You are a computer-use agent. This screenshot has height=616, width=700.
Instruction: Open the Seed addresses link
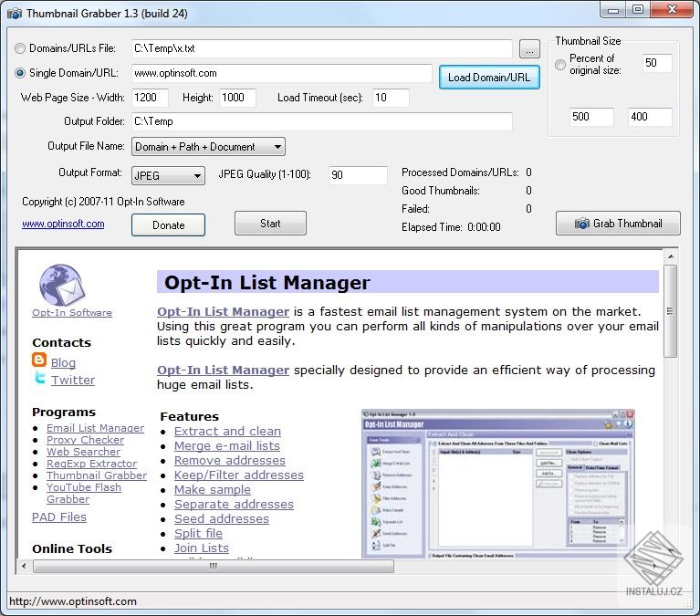pyautogui.click(x=222, y=518)
